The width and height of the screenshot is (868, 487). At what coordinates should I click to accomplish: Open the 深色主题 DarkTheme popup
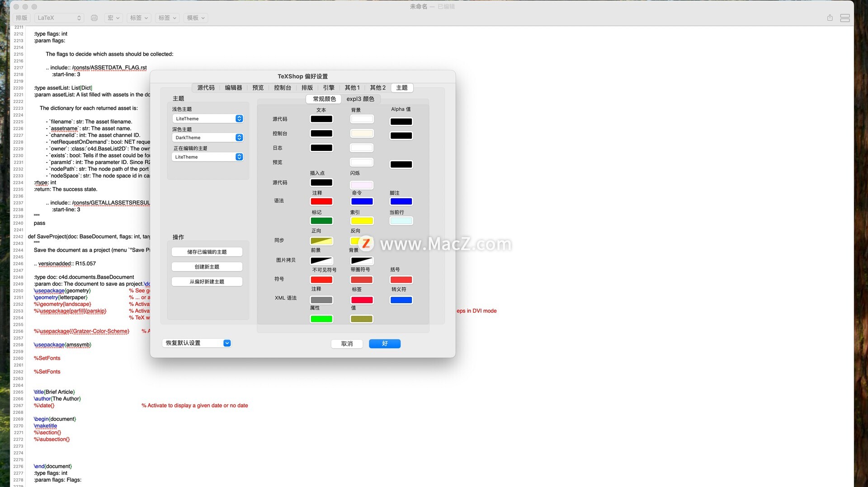(x=208, y=137)
